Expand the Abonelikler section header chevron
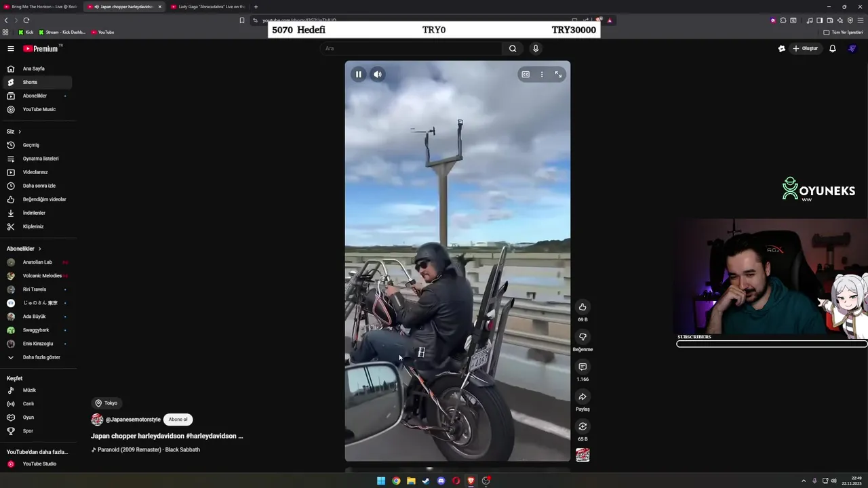Viewport: 868px width, 488px height. tap(39, 249)
